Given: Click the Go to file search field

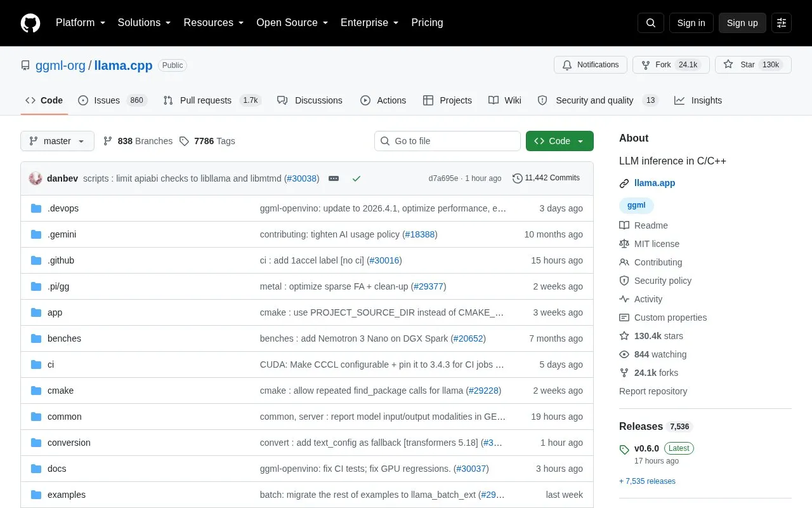Looking at the screenshot, I should [x=447, y=141].
